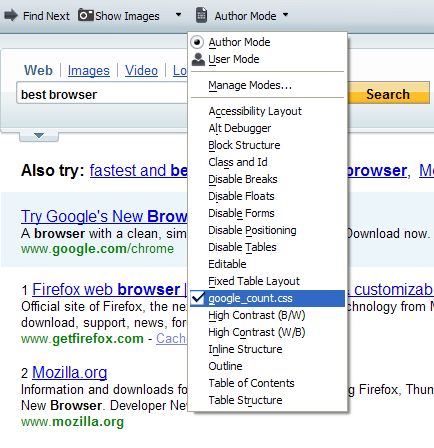Click the www.mozilla.org URL text
This screenshot has height=448, width=434.
pyautogui.click(x=72, y=422)
